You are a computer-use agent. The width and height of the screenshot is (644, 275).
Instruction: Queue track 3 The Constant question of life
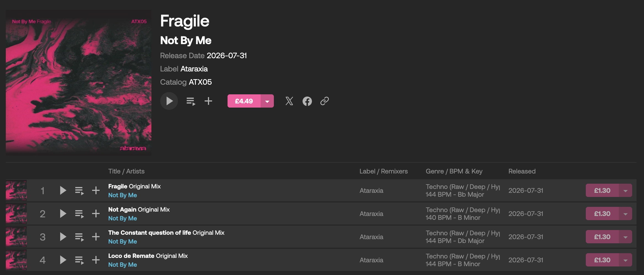click(x=79, y=237)
